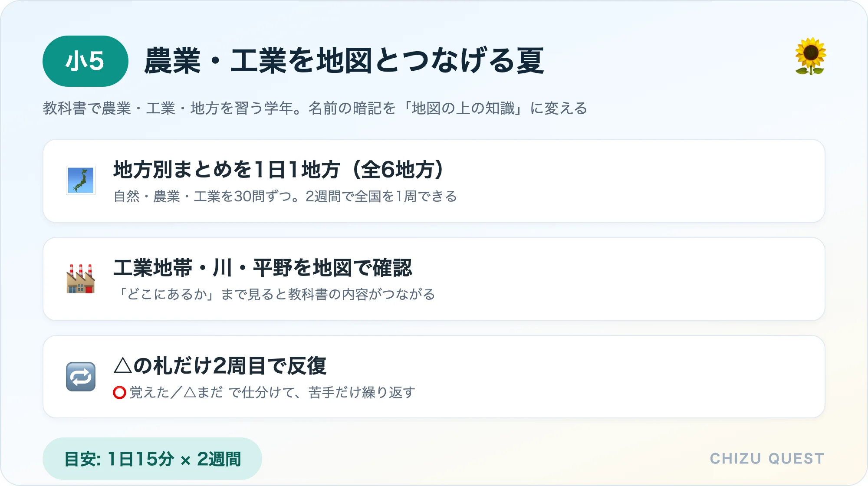Click the title 地方別まとめを1日1地方（全6地方）
Screen dimensions: 868x486
pos(279,170)
